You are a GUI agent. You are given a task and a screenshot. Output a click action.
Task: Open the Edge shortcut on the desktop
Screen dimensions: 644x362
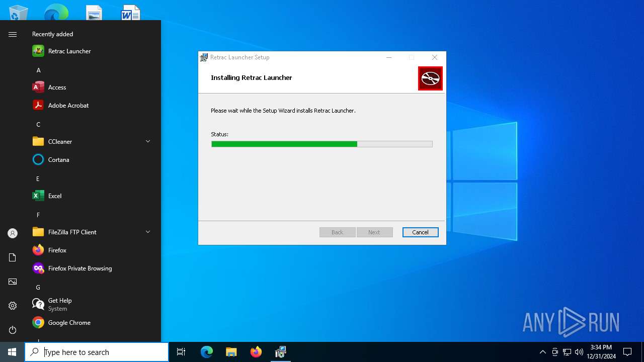[56, 13]
